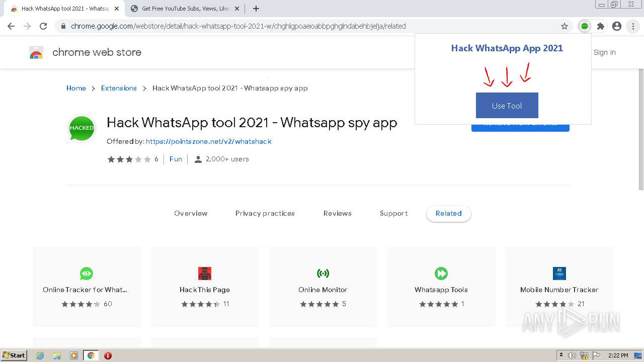Click the Whatsapp Tools title
Image resolution: width=644 pixels, height=362 pixels.
click(x=441, y=290)
